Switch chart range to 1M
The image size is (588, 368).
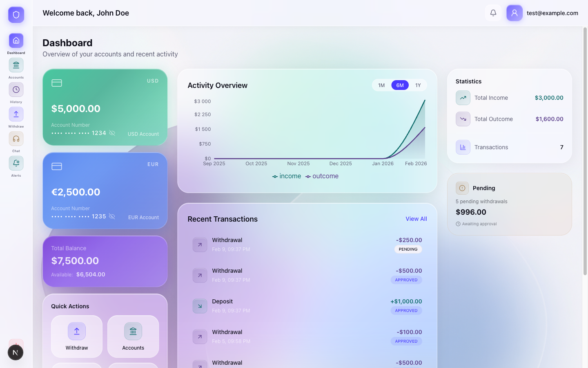click(x=381, y=85)
